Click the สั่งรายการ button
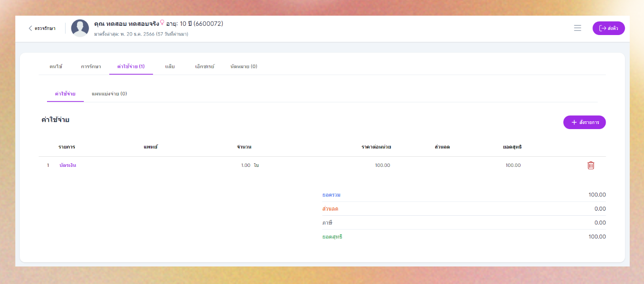The width and height of the screenshot is (644, 284). click(584, 122)
